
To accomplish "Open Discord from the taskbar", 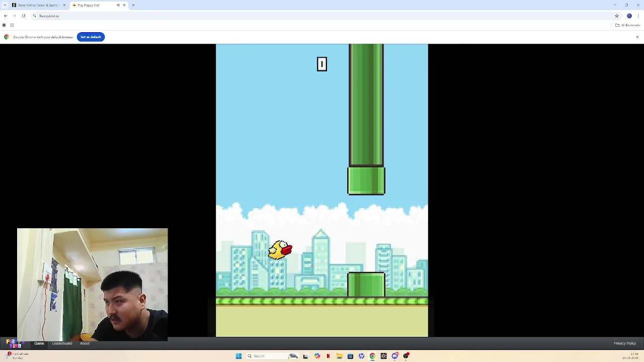I will coord(395,356).
